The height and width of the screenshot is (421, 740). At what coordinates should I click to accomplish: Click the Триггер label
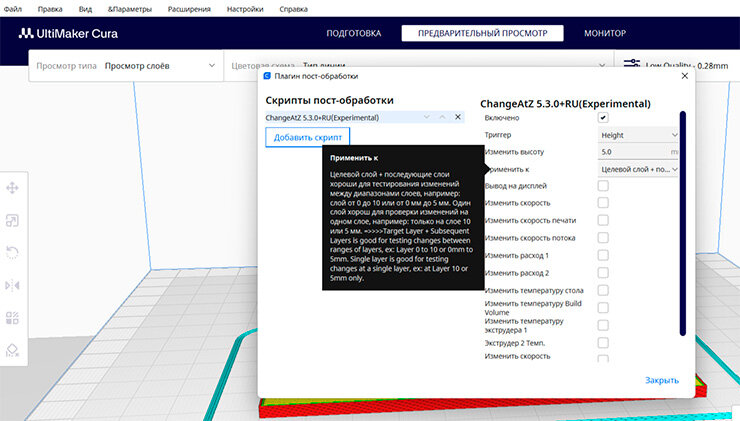498,135
